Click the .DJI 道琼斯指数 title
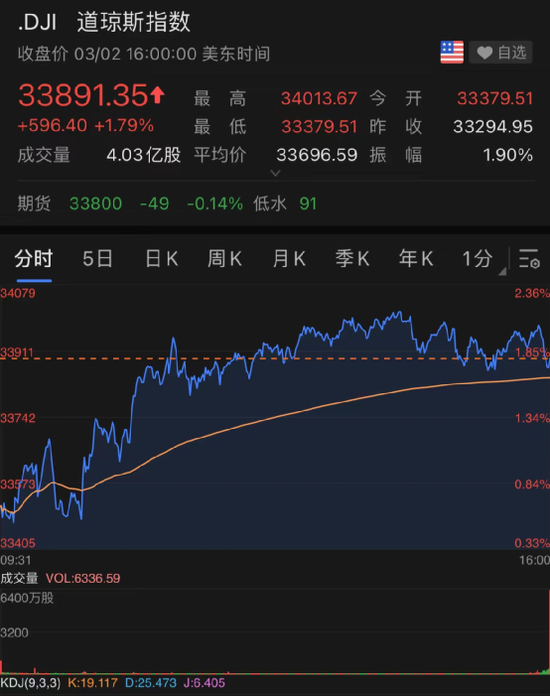This screenshot has width=550, height=696. click(104, 22)
